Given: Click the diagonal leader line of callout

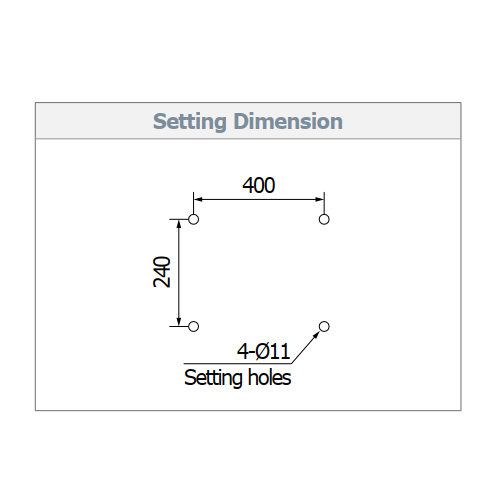Looking at the screenshot, I should (305, 347).
